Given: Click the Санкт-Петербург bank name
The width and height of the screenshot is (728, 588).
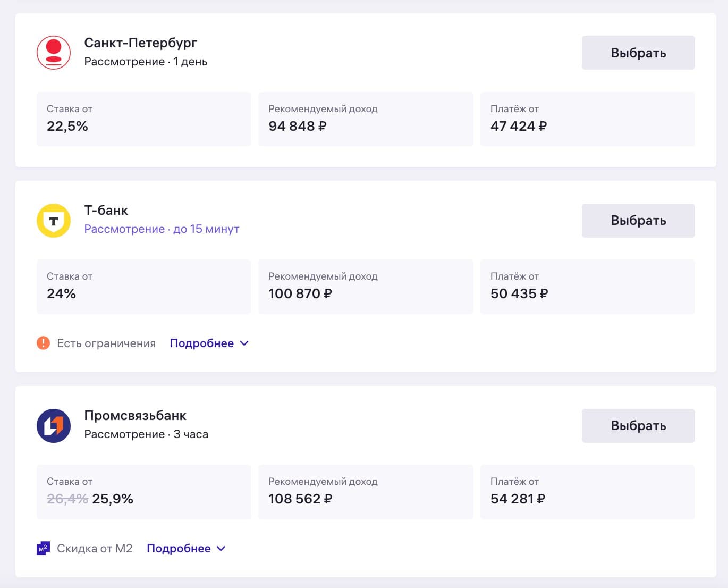Looking at the screenshot, I should point(140,43).
